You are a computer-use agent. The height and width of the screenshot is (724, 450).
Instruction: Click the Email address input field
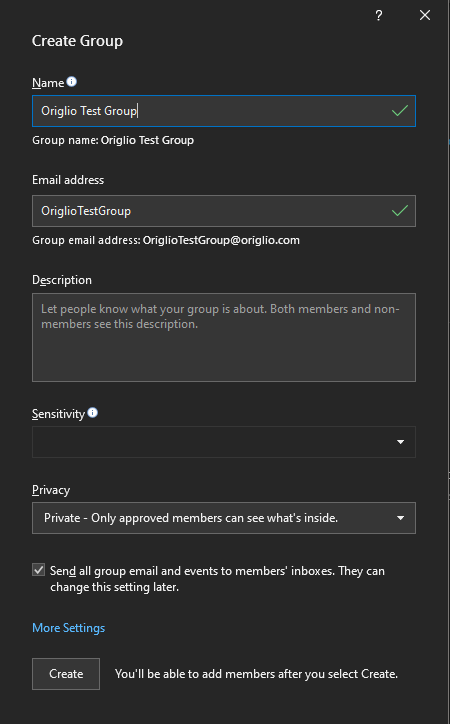[224, 211]
